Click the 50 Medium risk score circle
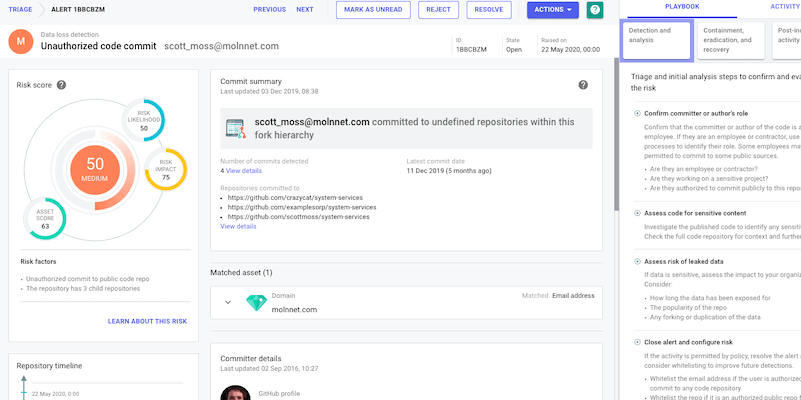 (x=95, y=170)
